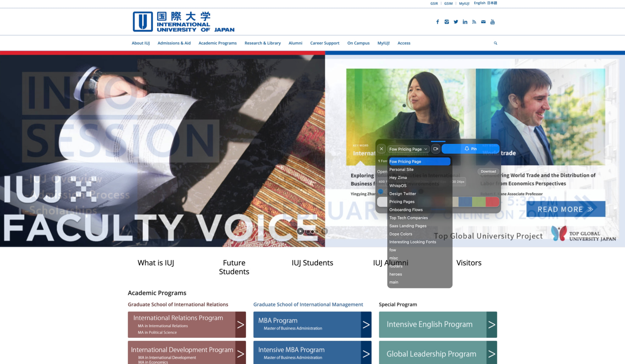Open Admissions & Aid navigation menu
The width and height of the screenshot is (625, 364).
pyautogui.click(x=174, y=43)
